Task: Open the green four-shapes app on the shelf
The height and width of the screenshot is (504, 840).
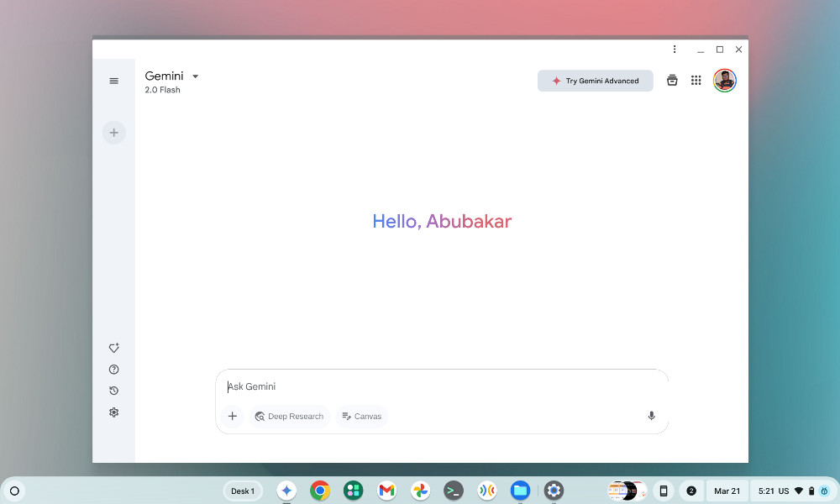Action: (x=353, y=491)
